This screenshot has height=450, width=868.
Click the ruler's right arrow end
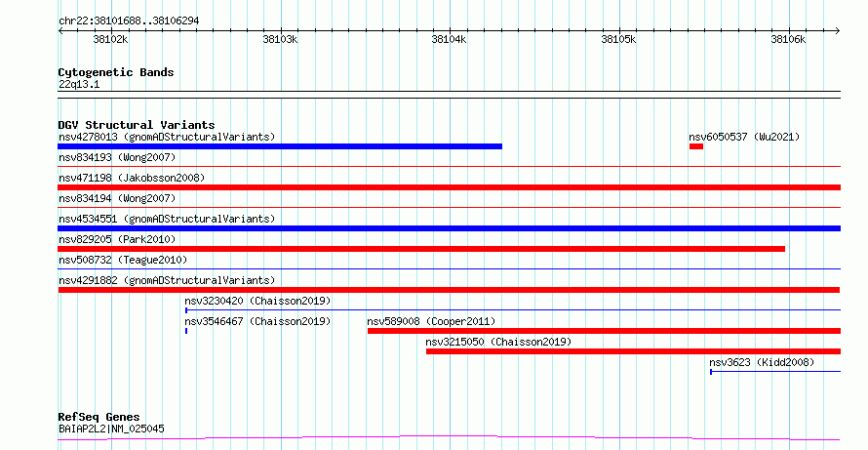point(838,31)
